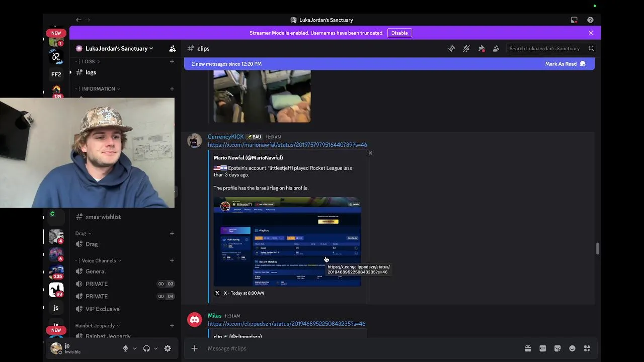
Task: Open the Inbox icon in title bar
Action: pos(574,20)
